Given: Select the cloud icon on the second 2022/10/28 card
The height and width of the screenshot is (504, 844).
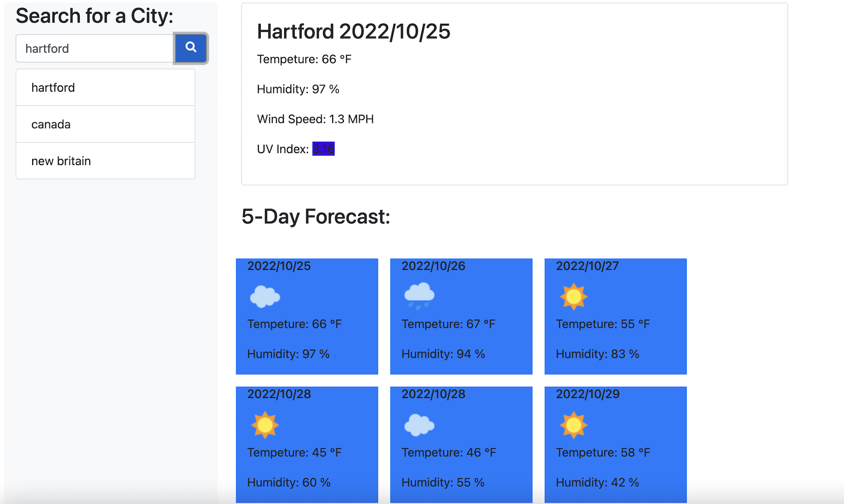Looking at the screenshot, I should (419, 424).
